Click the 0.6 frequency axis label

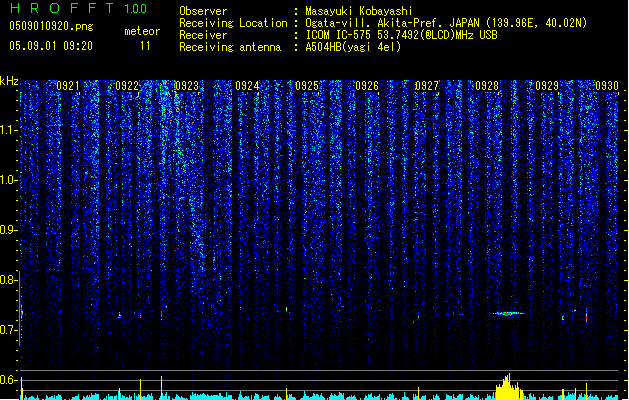tap(8, 380)
